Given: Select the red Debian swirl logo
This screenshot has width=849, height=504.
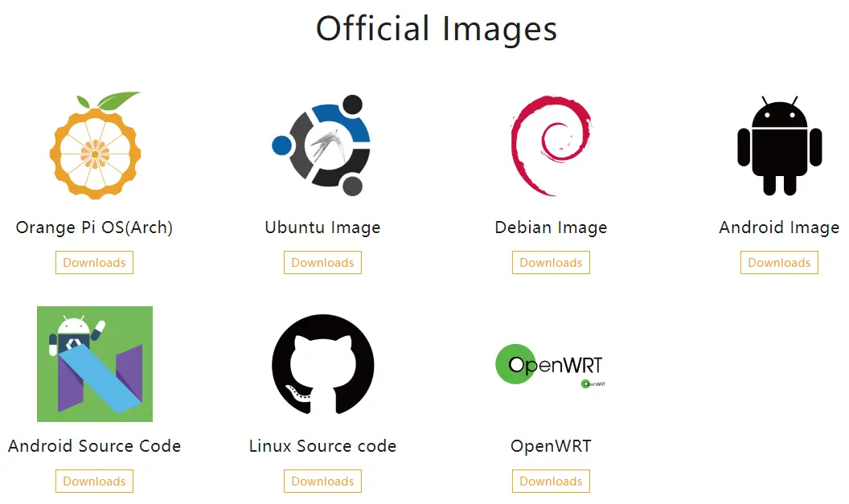Looking at the screenshot, I should click(551, 145).
